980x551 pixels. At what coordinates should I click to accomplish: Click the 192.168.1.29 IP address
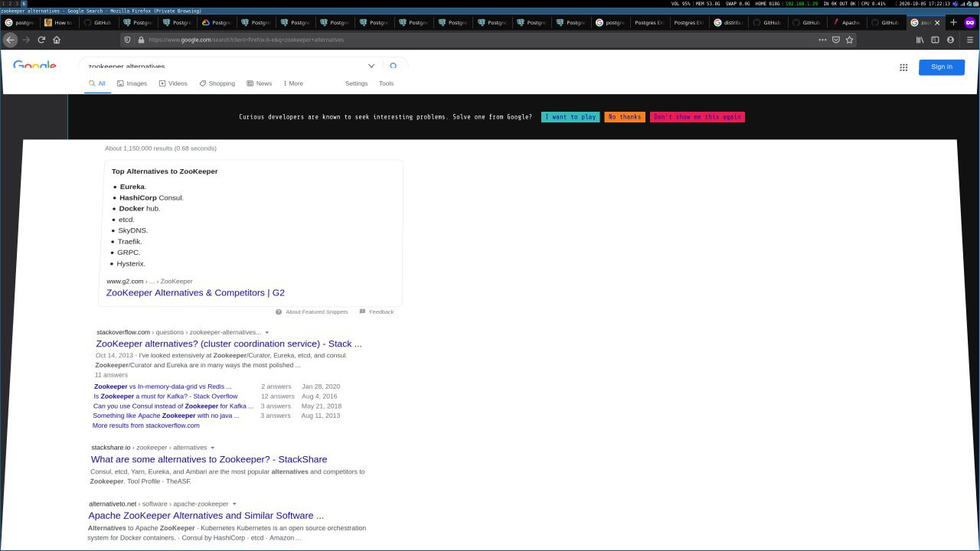pos(802,4)
